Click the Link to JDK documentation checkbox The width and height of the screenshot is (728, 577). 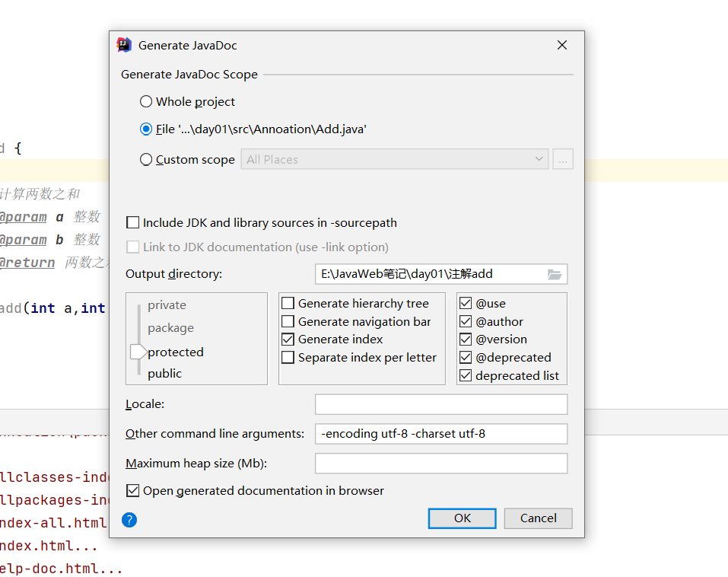(x=133, y=247)
